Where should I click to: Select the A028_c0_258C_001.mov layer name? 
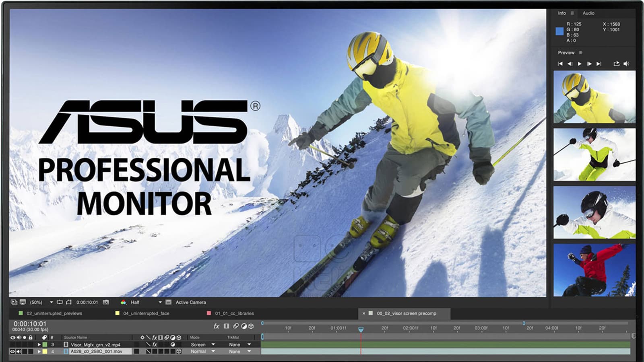[97, 352]
